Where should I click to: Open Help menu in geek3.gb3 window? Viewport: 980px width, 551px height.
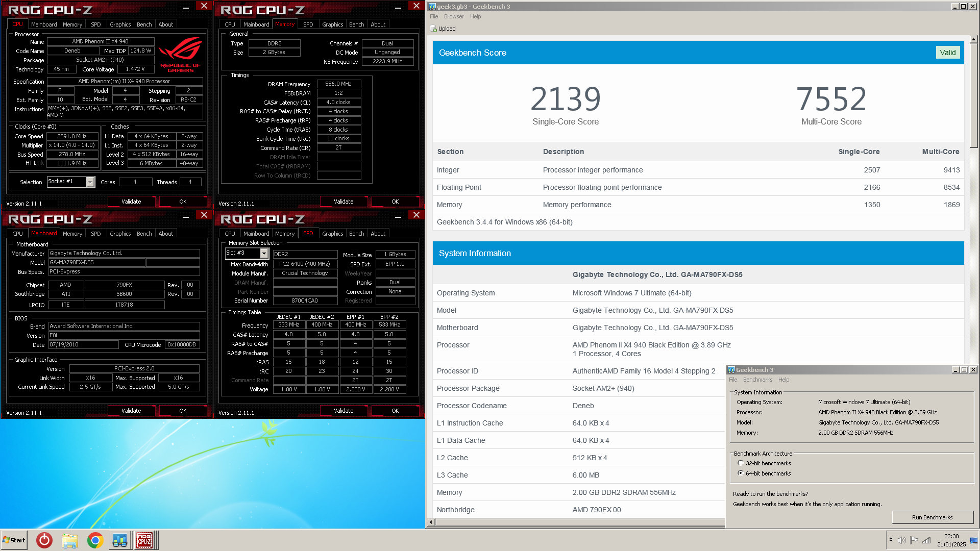click(475, 16)
